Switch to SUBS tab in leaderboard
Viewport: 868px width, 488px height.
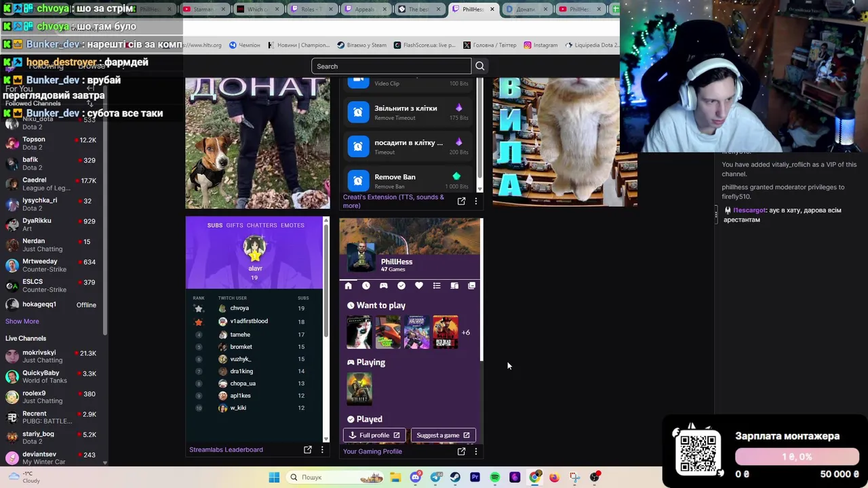click(215, 225)
